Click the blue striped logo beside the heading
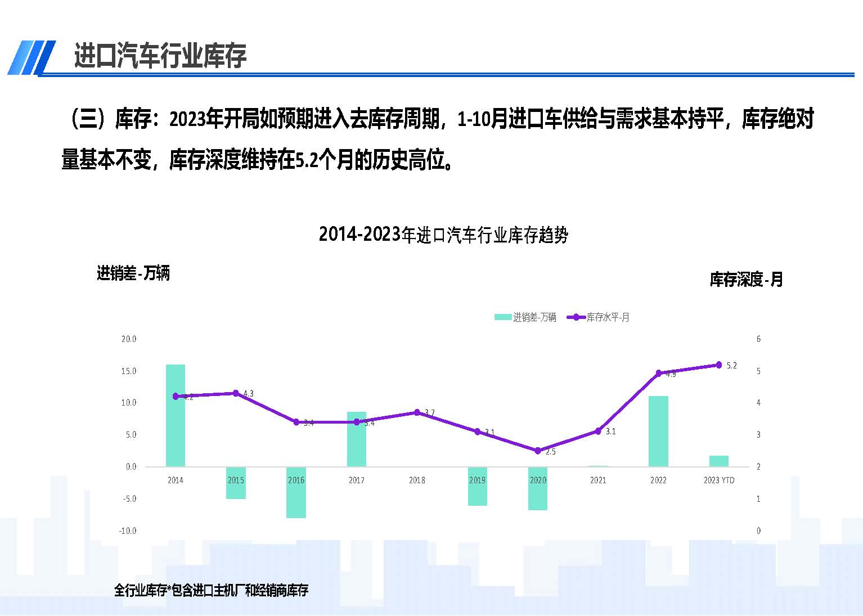Screen dimensions: 863x616 pyautogui.click(x=32, y=57)
